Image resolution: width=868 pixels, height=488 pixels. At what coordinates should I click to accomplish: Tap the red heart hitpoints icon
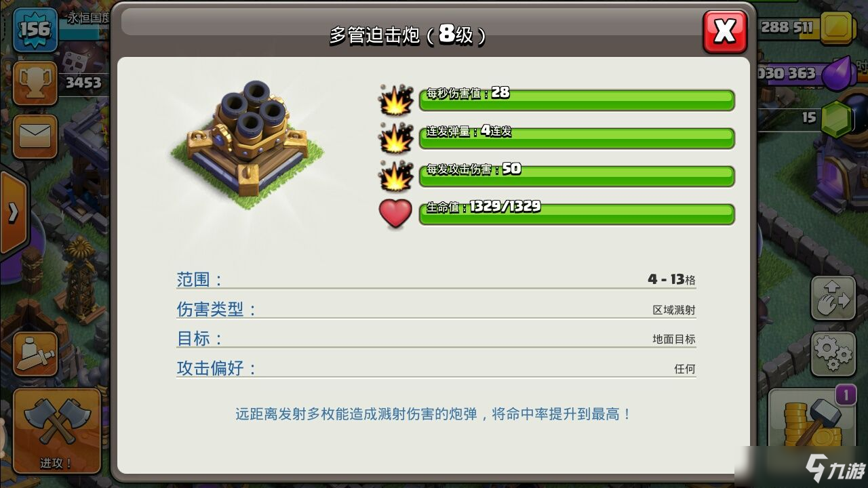point(395,213)
